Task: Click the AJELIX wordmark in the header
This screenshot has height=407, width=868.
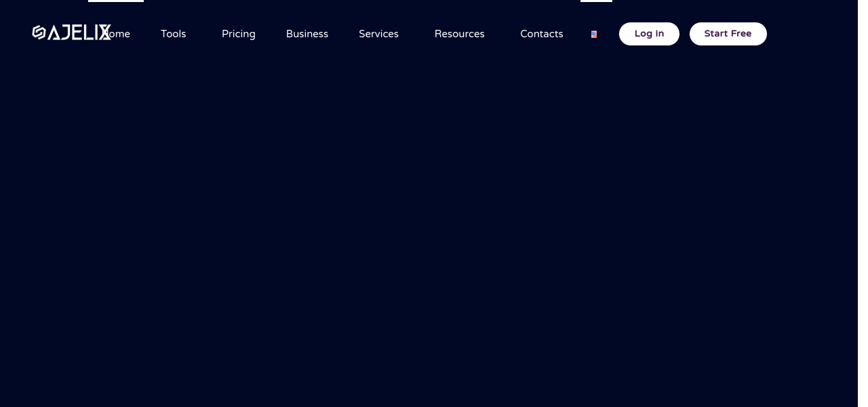Action: [79, 33]
